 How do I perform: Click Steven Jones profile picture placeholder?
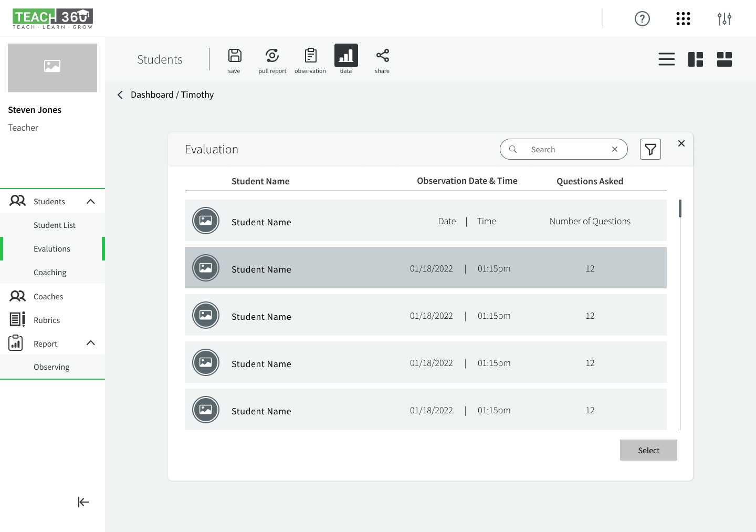pos(52,68)
